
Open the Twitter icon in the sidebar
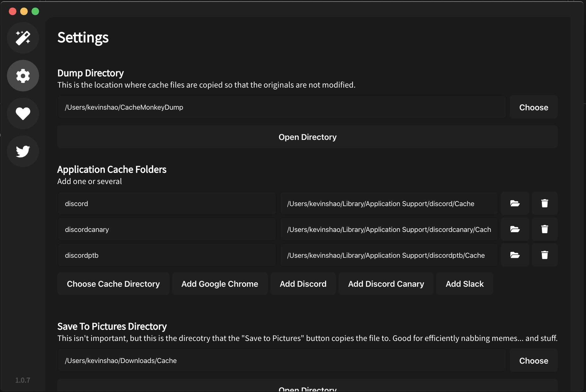point(23,151)
